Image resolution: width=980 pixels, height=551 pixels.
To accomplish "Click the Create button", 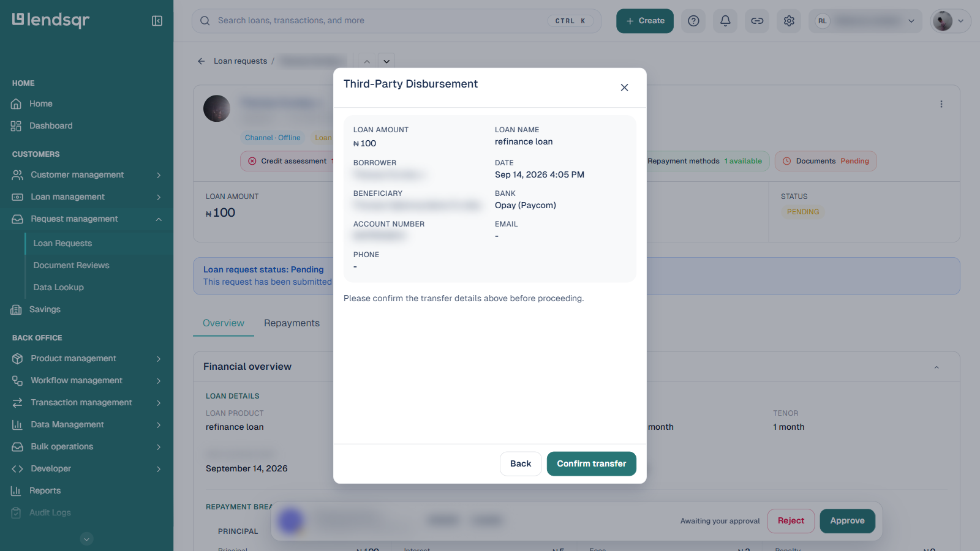I will 645,21.
